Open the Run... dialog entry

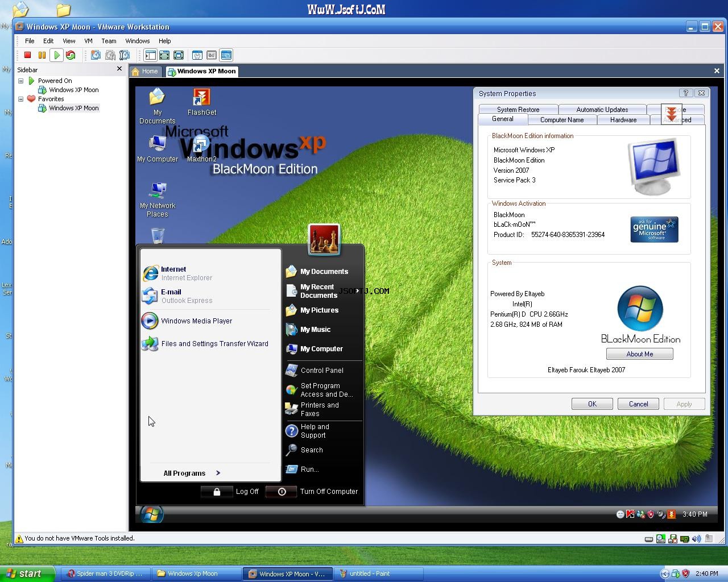coord(322,469)
